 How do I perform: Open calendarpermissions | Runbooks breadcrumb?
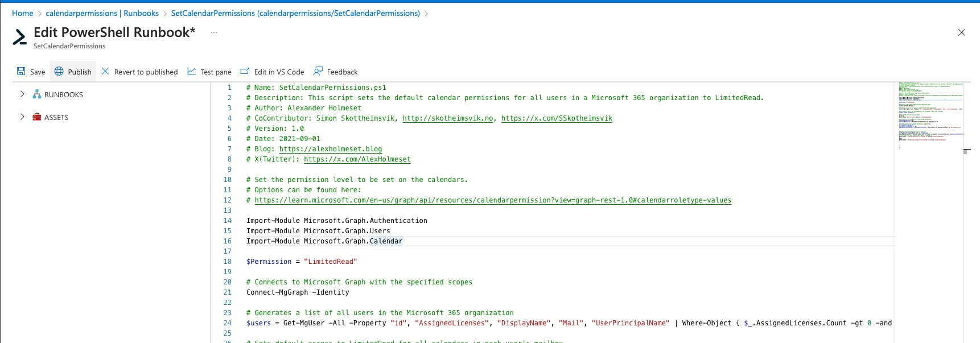click(x=102, y=13)
